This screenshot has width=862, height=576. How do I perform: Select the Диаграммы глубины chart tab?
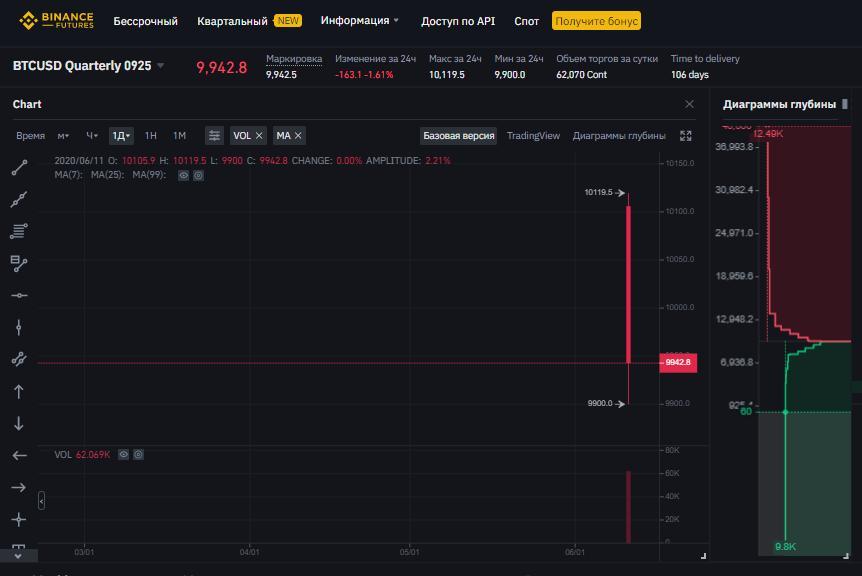619,136
